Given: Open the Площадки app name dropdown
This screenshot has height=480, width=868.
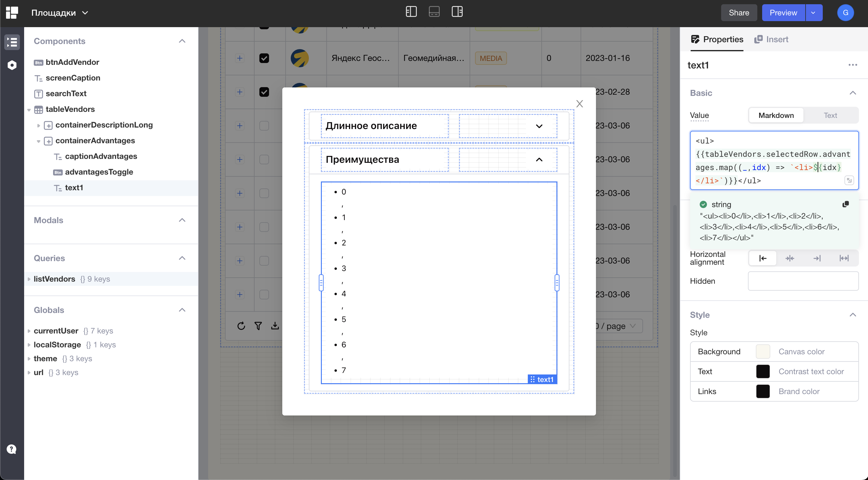Looking at the screenshot, I should tap(60, 13).
